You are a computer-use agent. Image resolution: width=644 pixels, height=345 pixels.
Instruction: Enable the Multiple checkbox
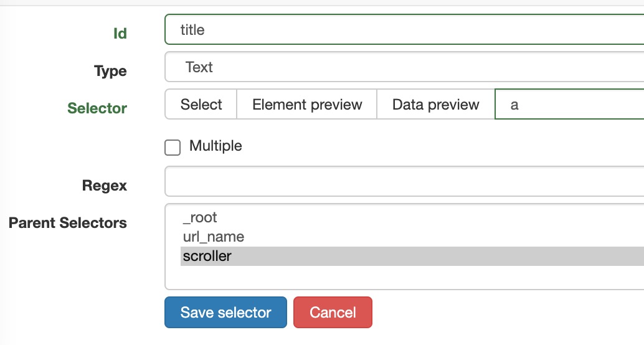173,148
